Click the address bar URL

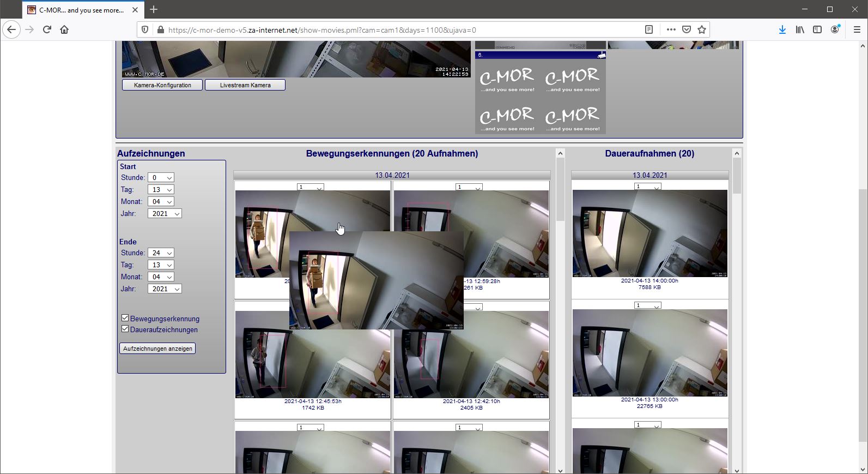point(322,30)
